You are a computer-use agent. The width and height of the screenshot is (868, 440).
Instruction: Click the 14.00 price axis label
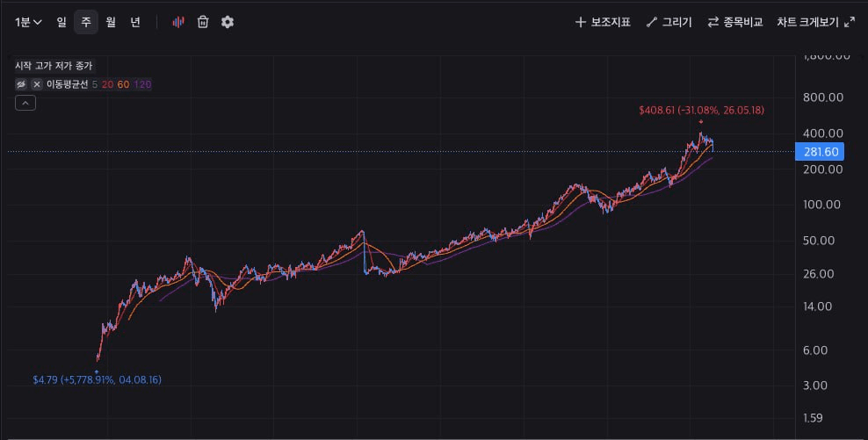coord(818,307)
